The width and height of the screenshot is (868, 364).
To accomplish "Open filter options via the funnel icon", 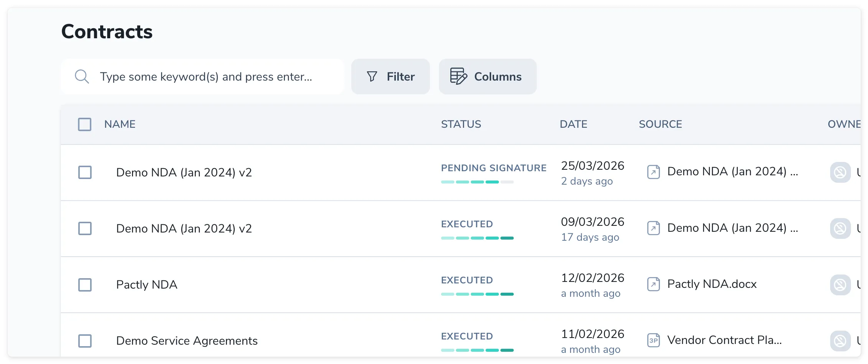I will 372,77.
